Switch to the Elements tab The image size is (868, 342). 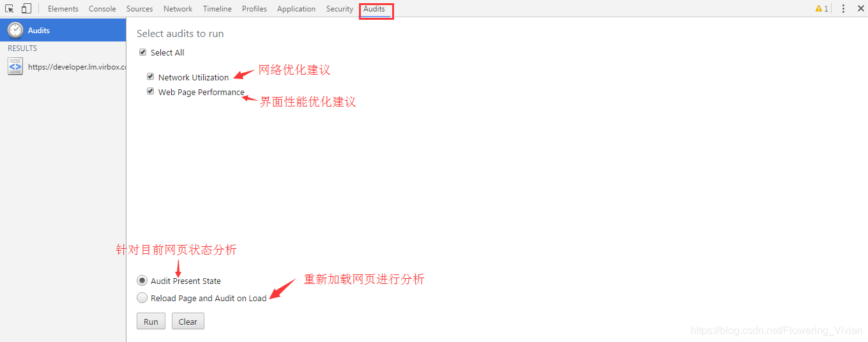tap(63, 9)
